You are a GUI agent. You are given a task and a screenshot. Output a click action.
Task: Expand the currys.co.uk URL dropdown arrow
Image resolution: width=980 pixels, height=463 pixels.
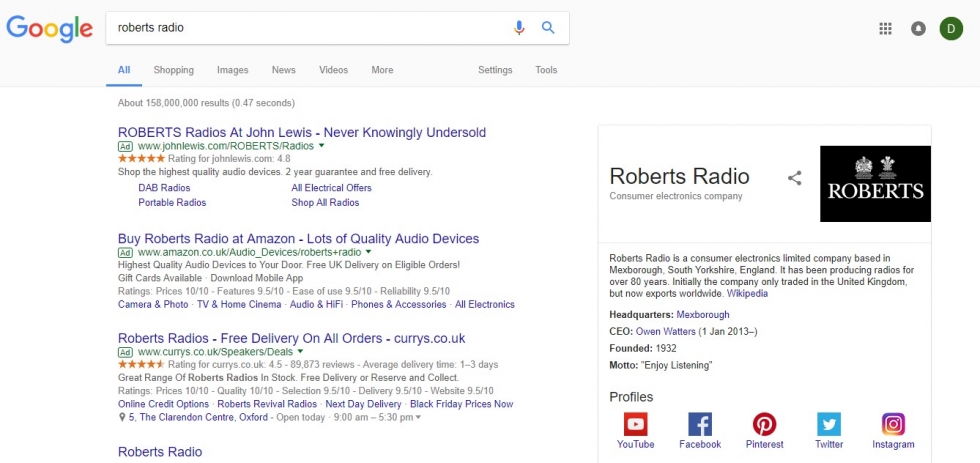point(300,352)
